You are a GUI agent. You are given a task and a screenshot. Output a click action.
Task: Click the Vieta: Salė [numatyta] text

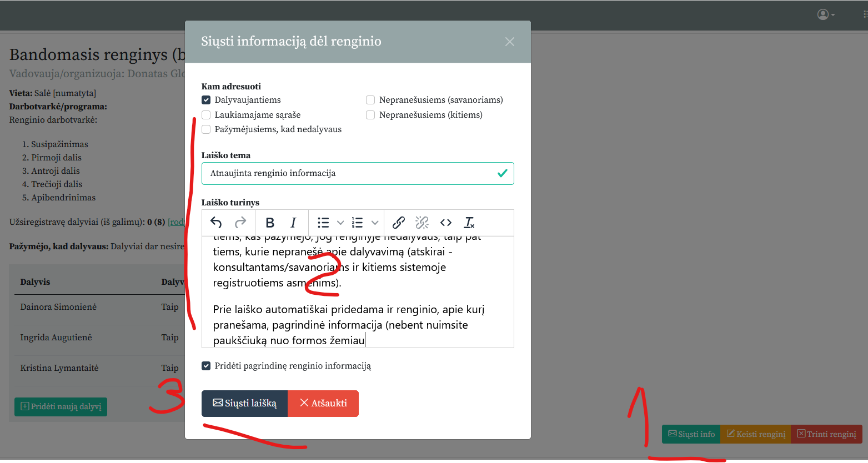point(53,93)
